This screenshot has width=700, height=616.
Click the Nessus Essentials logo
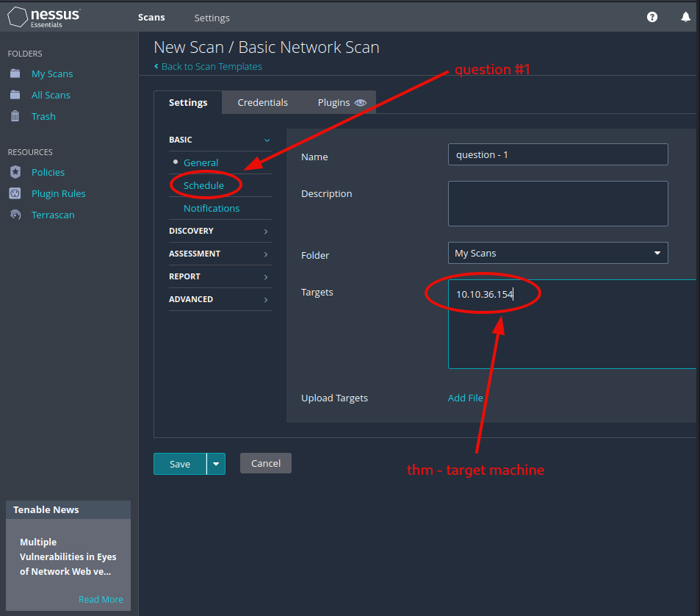coord(44,17)
